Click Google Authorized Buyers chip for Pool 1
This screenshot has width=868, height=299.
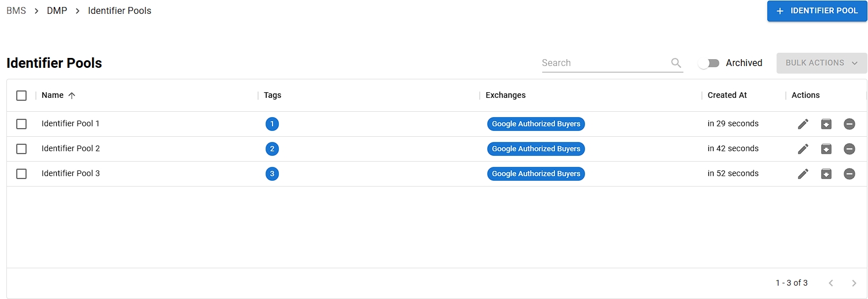click(536, 124)
